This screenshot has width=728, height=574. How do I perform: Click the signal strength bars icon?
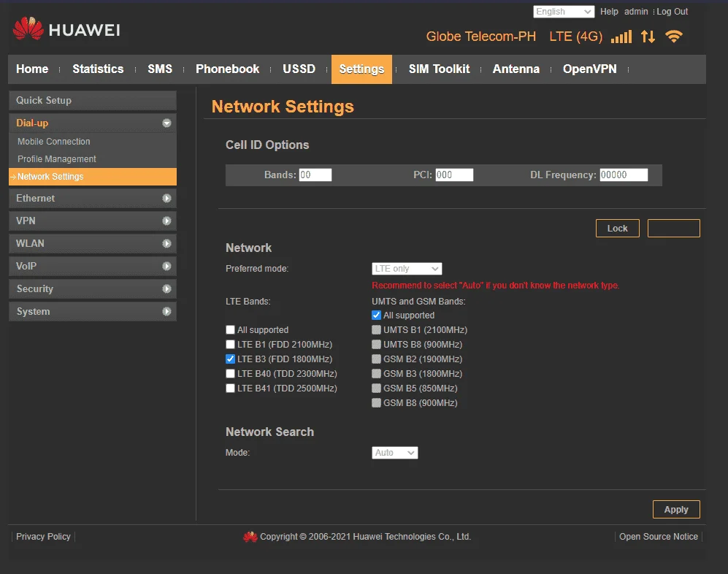click(621, 37)
